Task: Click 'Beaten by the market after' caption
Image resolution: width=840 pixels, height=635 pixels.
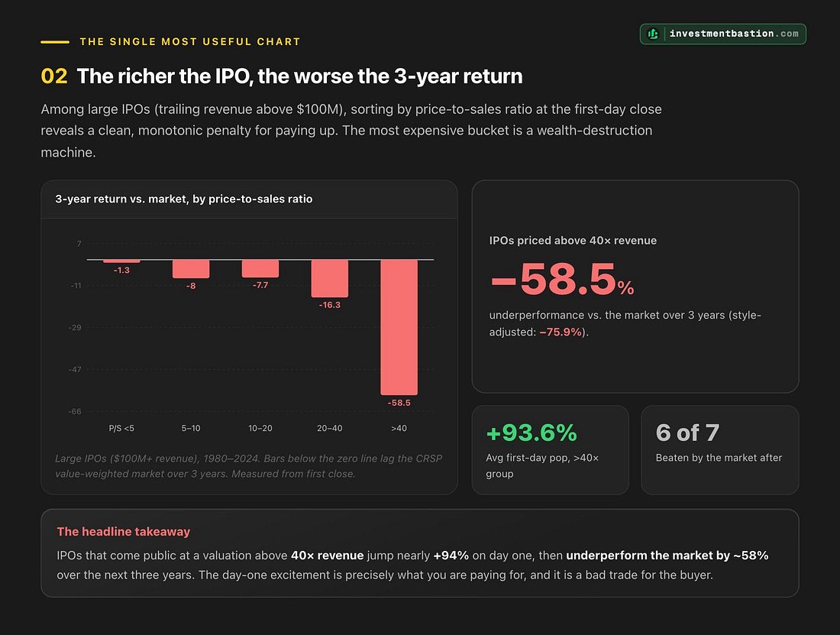Action: click(x=719, y=458)
